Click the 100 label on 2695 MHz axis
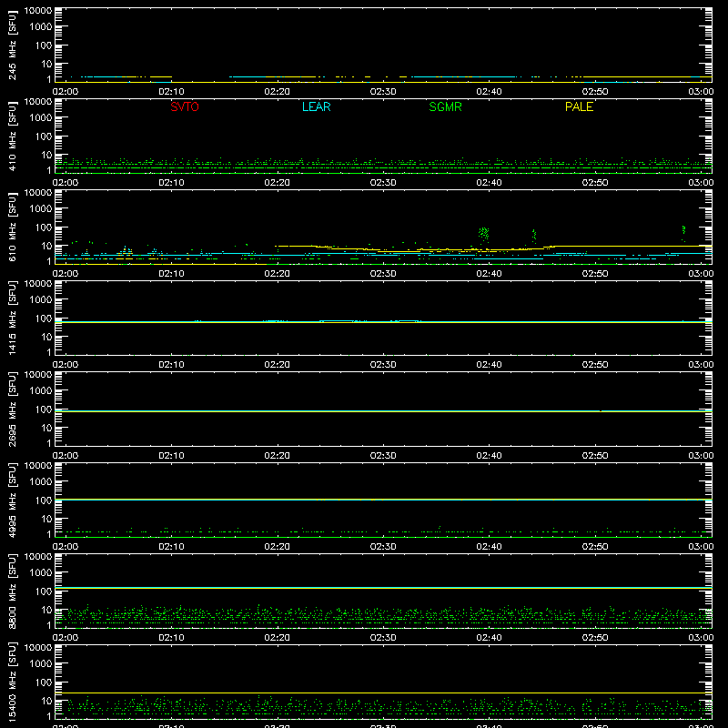The width and height of the screenshot is (728, 728). pos(44,409)
